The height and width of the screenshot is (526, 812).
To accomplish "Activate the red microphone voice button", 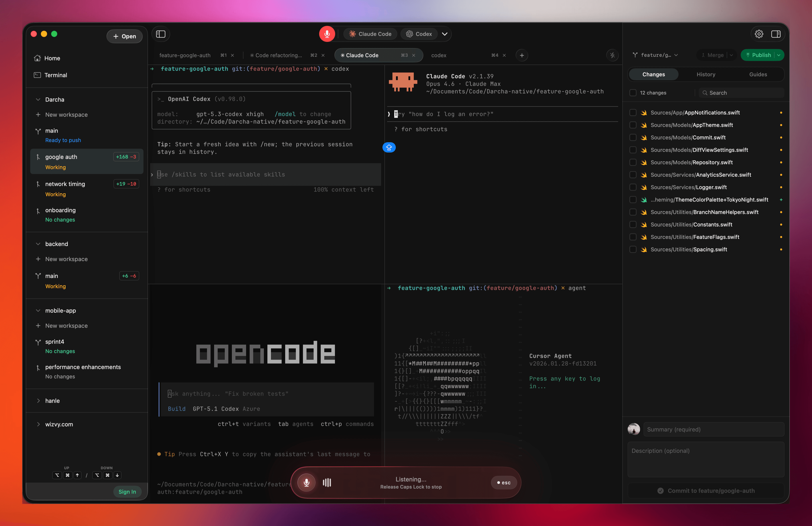I will click(x=327, y=34).
